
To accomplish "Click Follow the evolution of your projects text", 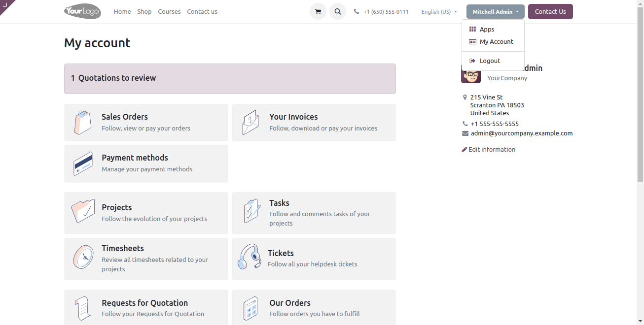I will point(154,219).
